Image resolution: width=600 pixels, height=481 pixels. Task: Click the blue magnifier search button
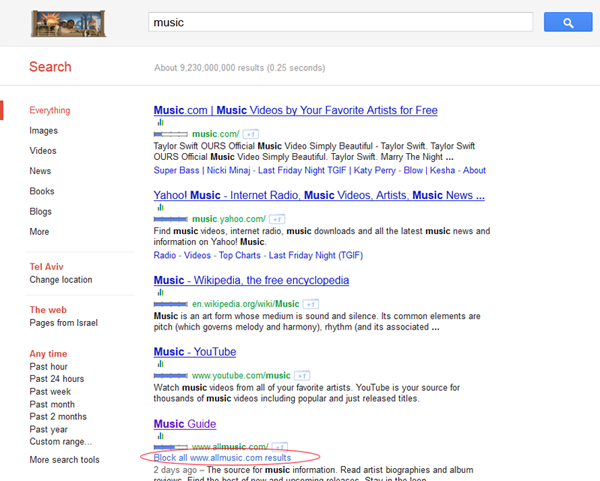tap(568, 22)
